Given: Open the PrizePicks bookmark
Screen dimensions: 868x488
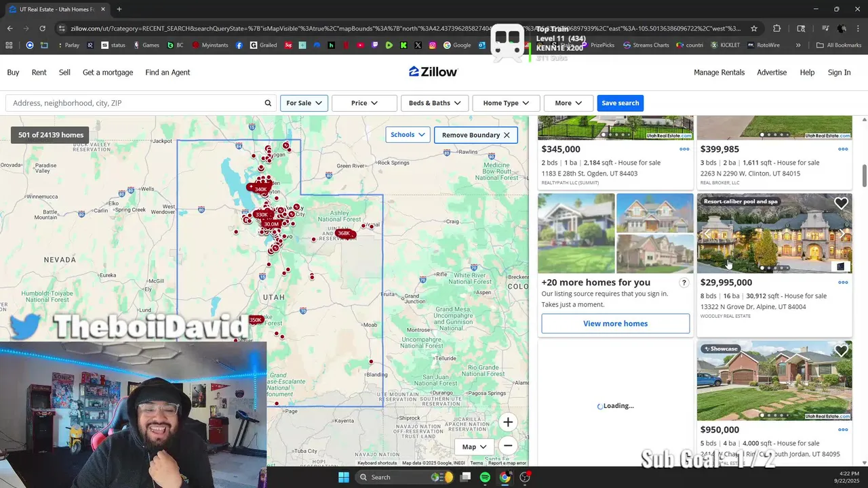Looking at the screenshot, I should click(597, 45).
